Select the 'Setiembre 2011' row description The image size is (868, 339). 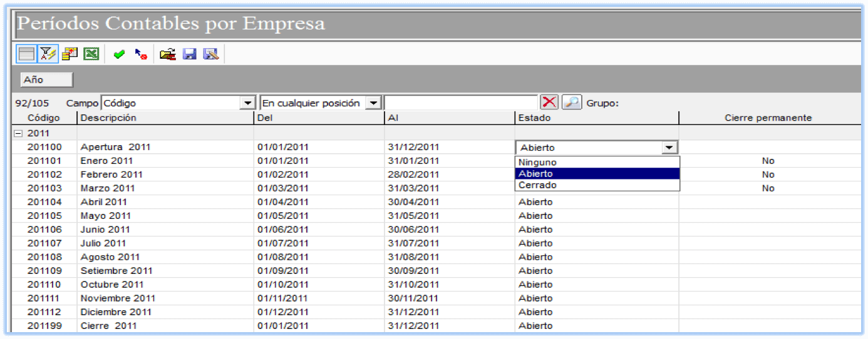[x=116, y=271]
